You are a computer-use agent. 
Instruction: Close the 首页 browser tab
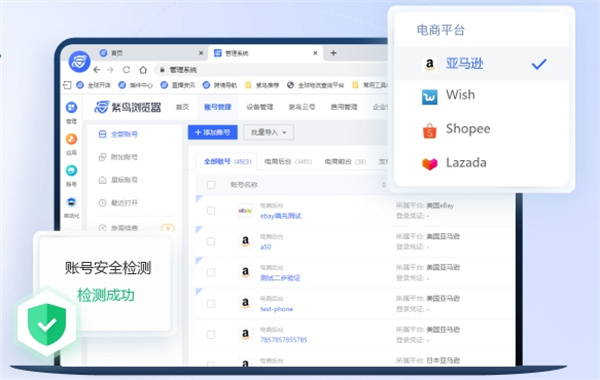click(201, 53)
